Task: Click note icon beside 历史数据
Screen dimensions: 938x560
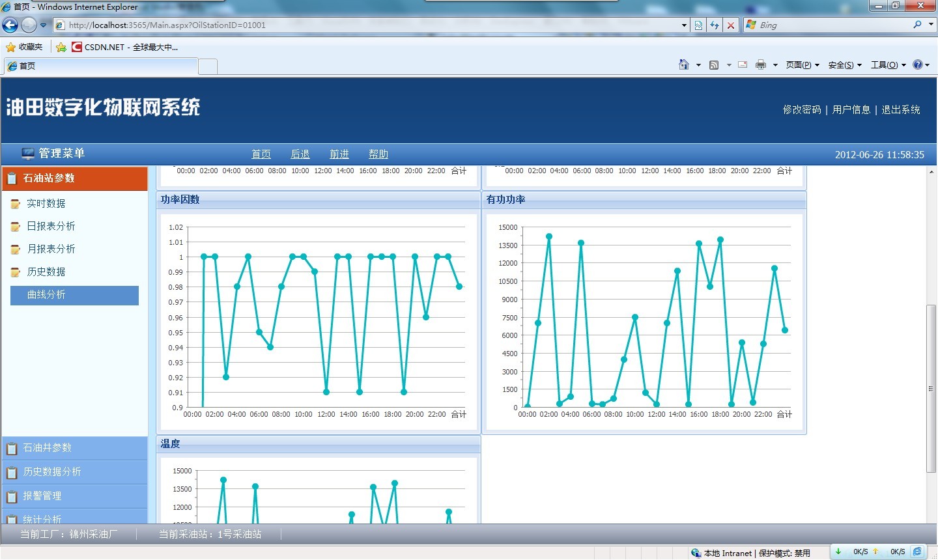Action: (x=16, y=272)
